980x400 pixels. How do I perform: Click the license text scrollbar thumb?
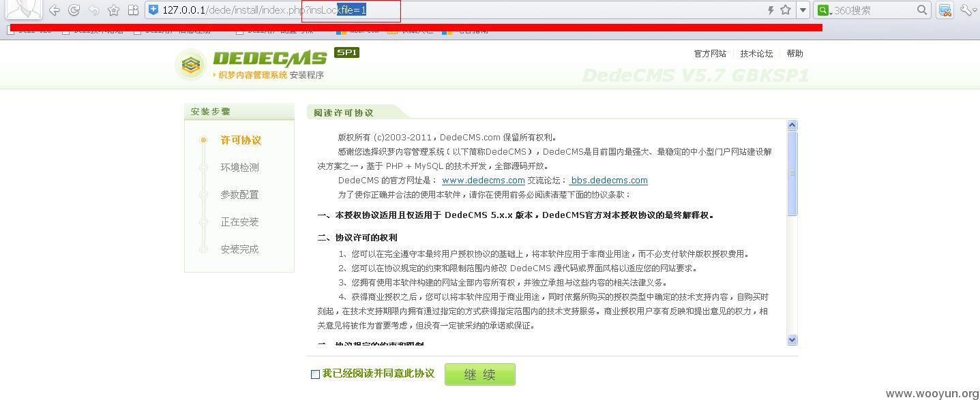792,174
